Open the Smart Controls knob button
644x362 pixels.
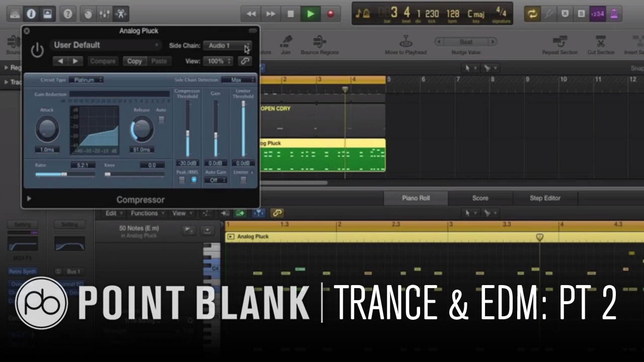88,14
